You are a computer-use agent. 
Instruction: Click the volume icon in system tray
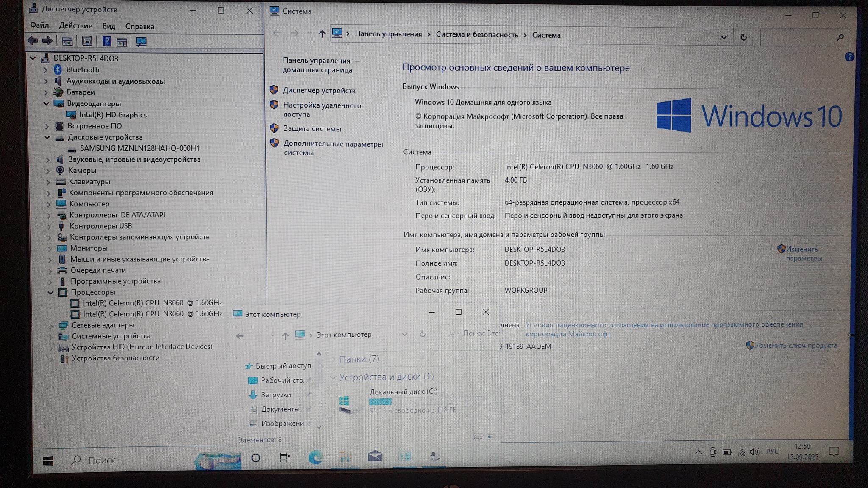[x=754, y=452]
